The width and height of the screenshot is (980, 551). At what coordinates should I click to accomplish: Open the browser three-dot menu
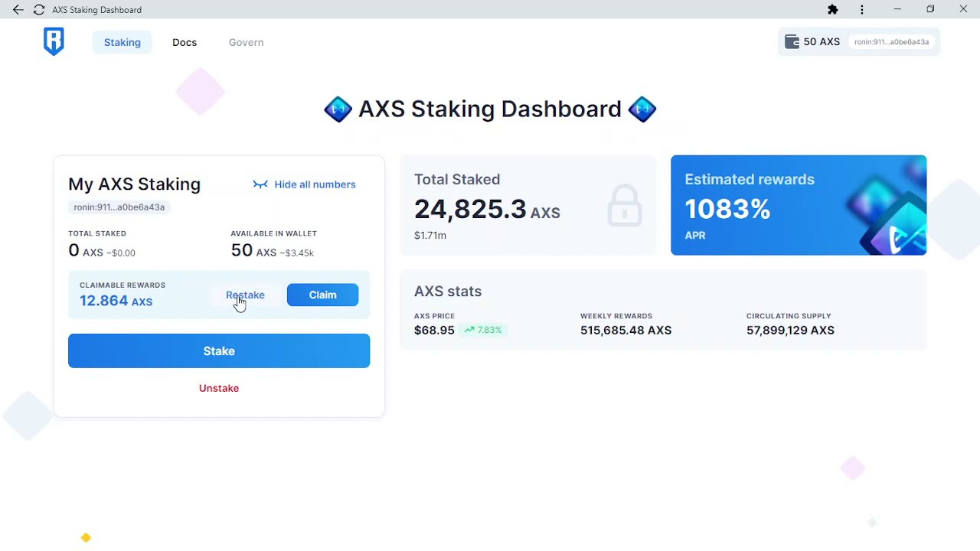coord(862,10)
